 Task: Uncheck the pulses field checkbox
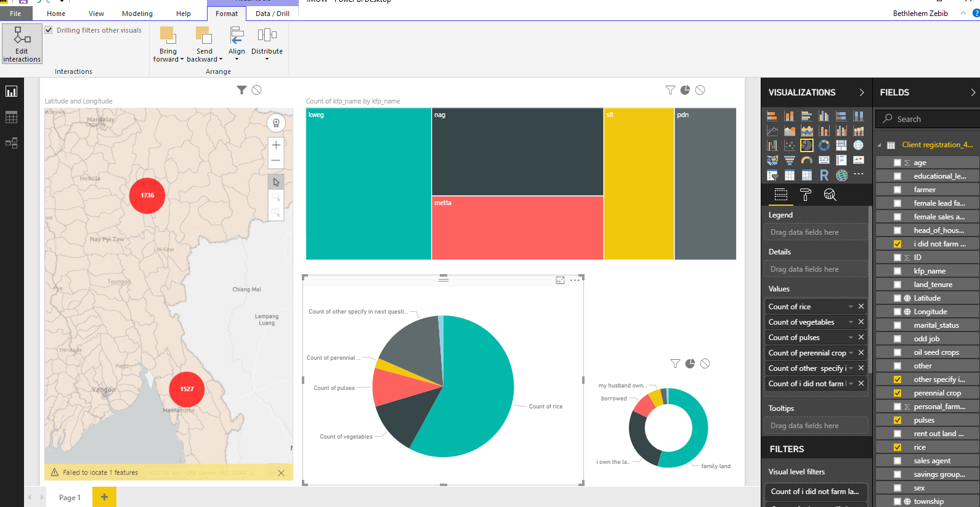(x=897, y=420)
